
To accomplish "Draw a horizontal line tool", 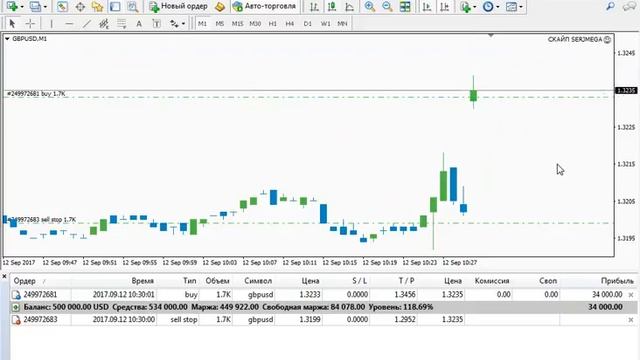I will coord(69,24).
